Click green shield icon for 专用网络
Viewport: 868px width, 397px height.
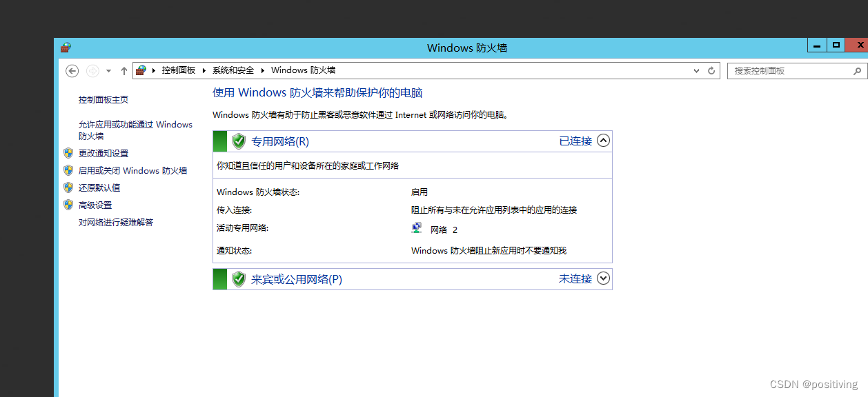(x=239, y=141)
